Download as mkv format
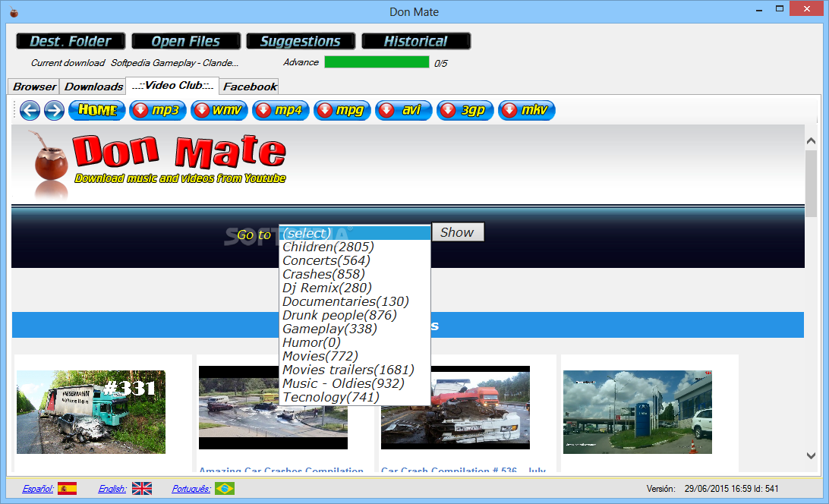Viewport: 829px width, 504px height. 527,110
